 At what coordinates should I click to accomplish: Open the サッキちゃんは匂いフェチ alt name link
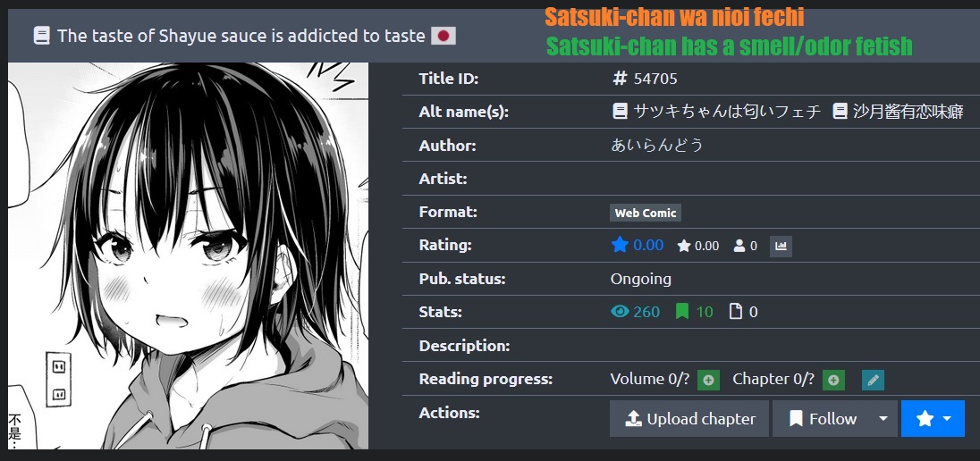coord(716,112)
